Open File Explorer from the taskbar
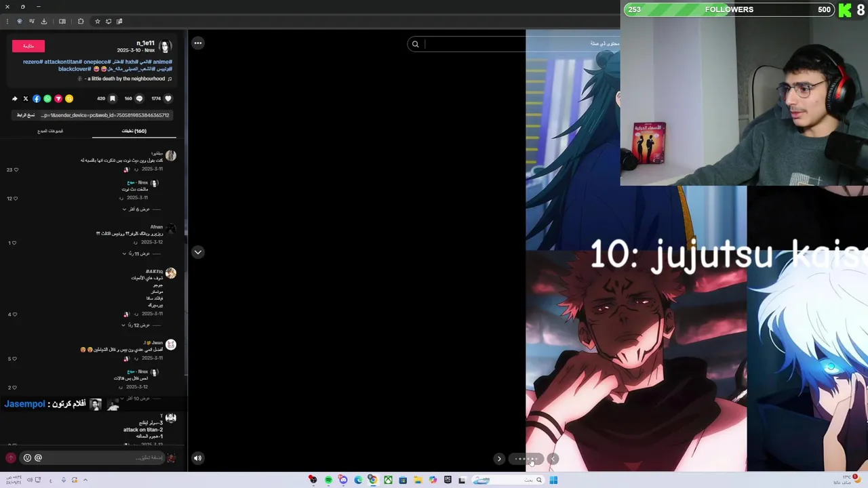The width and height of the screenshot is (868, 488). pyautogui.click(x=418, y=481)
